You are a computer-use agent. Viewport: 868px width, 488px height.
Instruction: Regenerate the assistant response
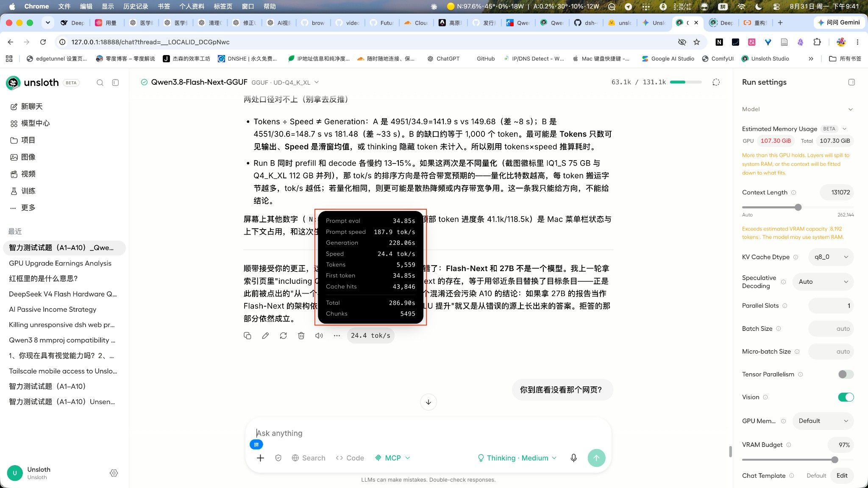283,335
